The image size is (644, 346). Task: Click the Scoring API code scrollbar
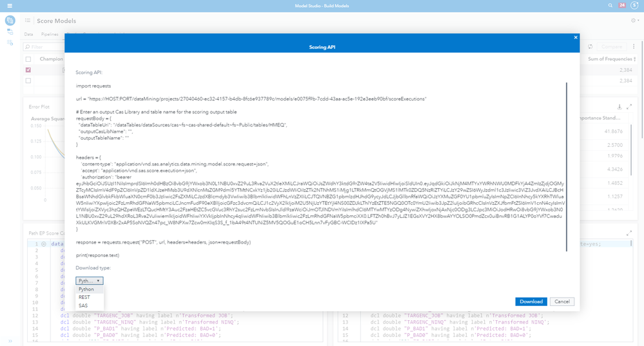(567, 166)
